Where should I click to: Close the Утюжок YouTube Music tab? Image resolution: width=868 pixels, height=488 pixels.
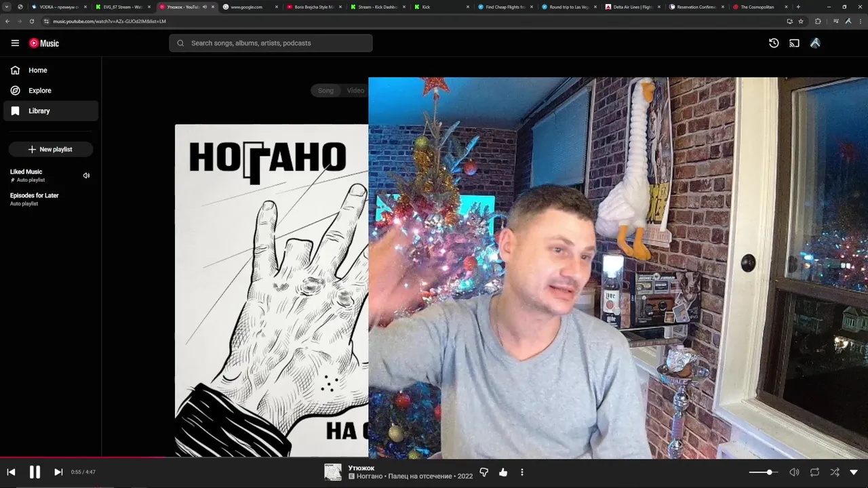point(213,7)
